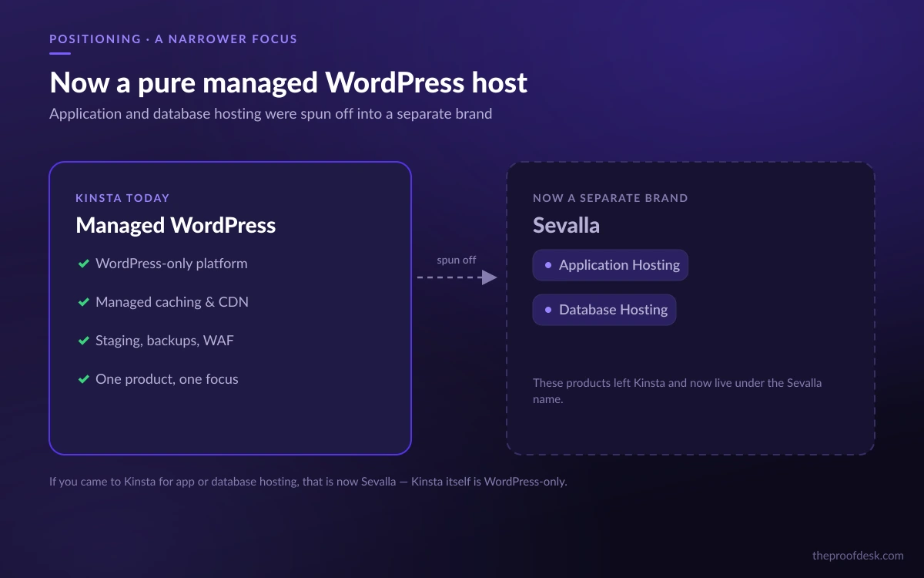Click the green checkmark beside WordPress-only platform
This screenshot has height=578, width=924.
coord(84,264)
